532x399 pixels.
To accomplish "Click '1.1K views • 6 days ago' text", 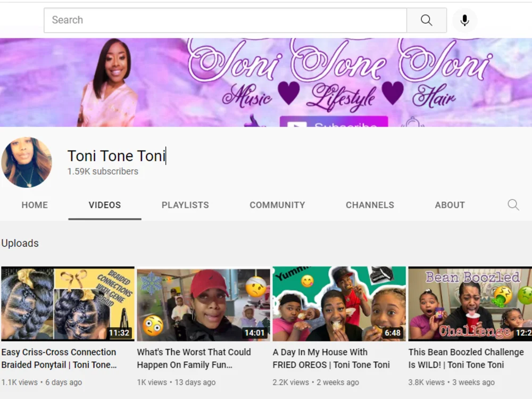I will click(x=41, y=383).
